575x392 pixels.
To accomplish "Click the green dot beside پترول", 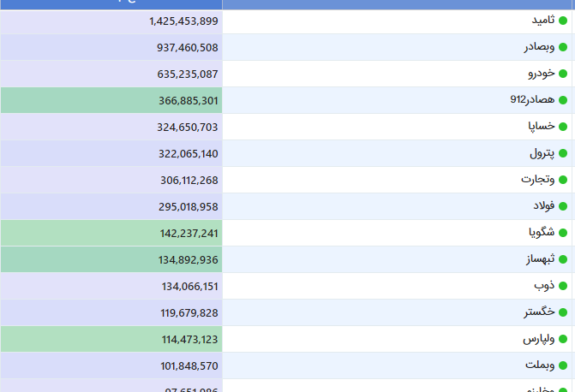I will [563, 153].
